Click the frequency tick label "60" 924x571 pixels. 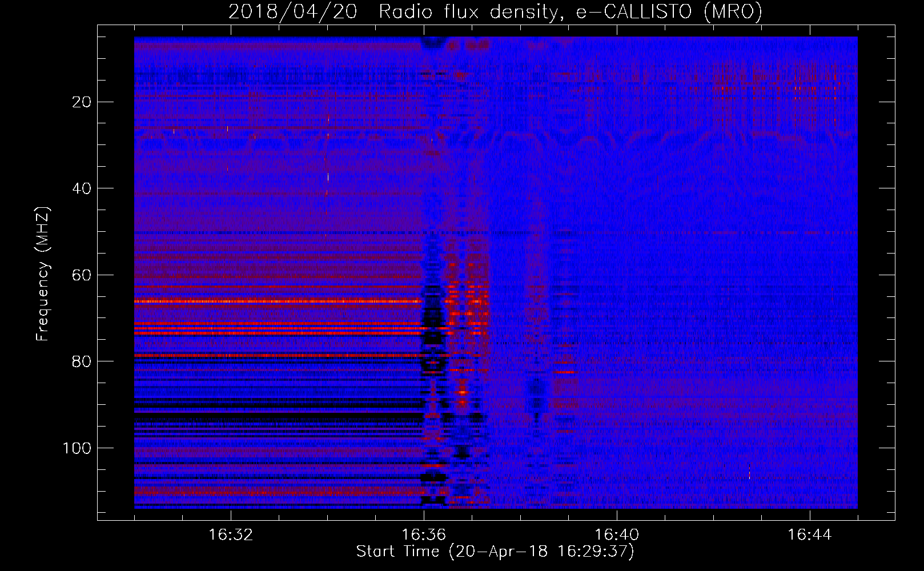pos(82,275)
